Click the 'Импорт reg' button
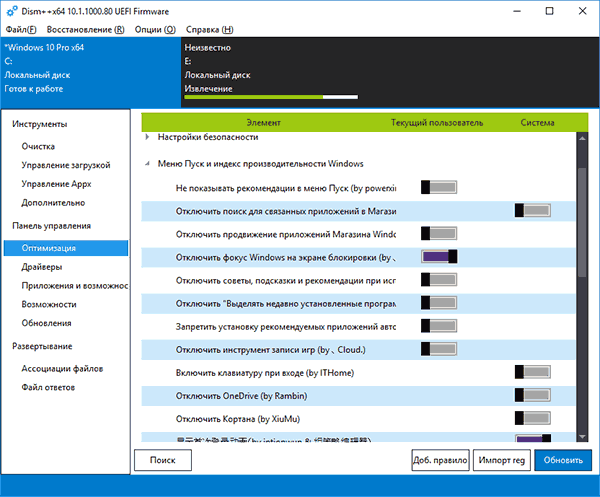This screenshot has height=497, width=600. [502, 460]
